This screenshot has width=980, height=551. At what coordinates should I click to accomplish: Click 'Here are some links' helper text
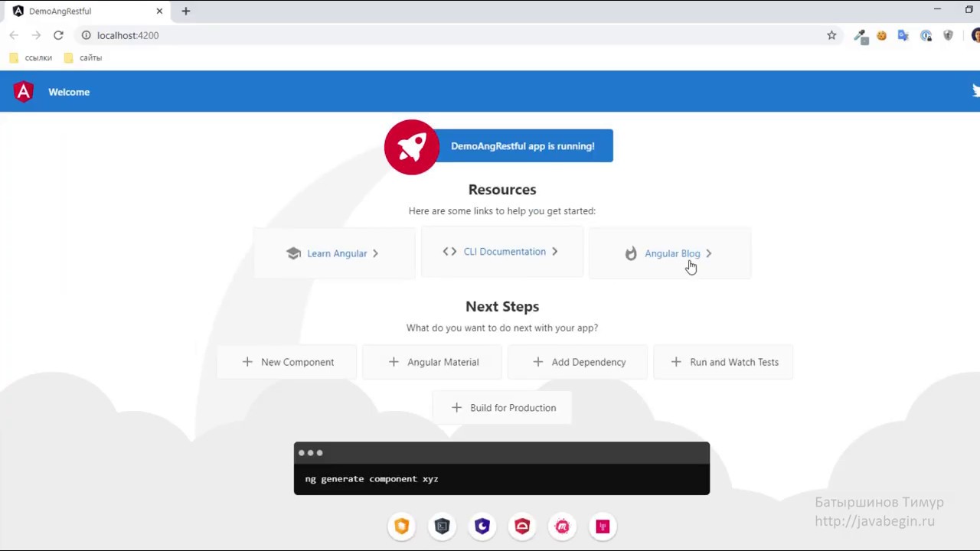coord(502,211)
